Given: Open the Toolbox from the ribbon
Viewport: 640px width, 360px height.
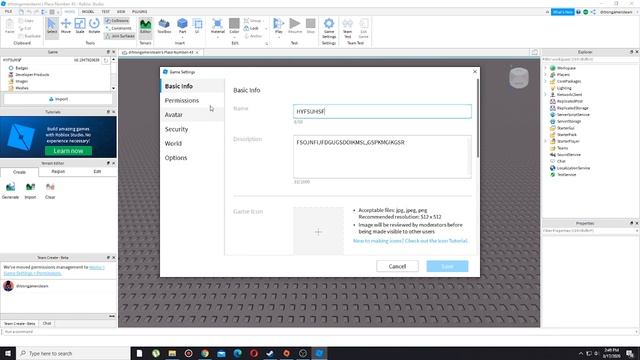Looking at the screenshot, I should tap(164, 26).
